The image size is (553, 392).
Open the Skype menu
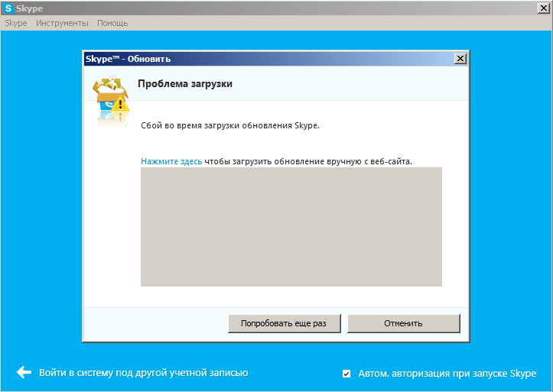pyautogui.click(x=15, y=23)
